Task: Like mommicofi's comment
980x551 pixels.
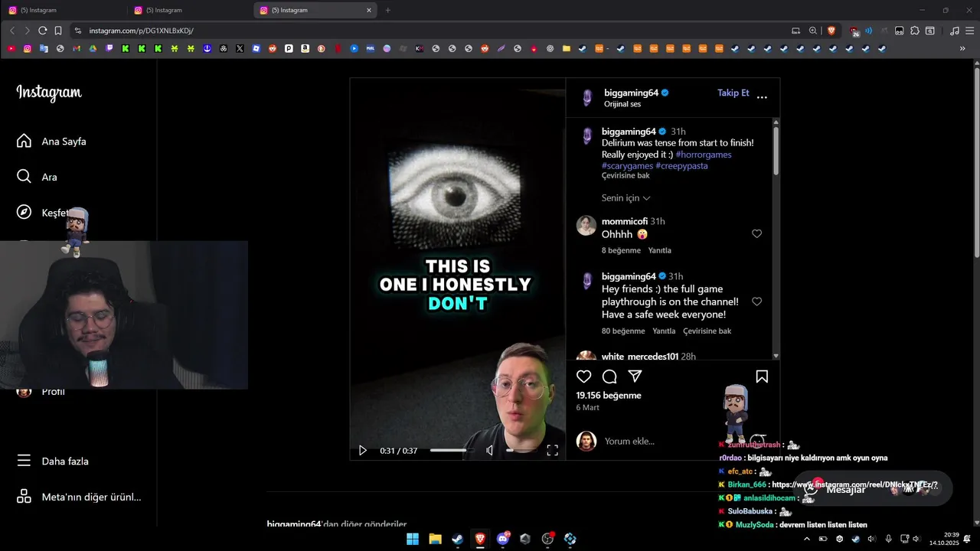Action: pos(756,233)
